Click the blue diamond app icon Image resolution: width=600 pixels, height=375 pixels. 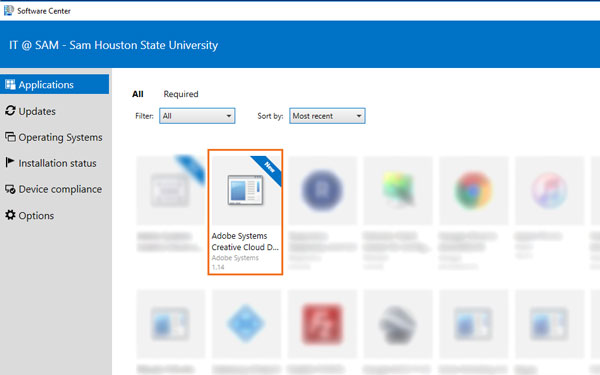click(x=246, y=324)
